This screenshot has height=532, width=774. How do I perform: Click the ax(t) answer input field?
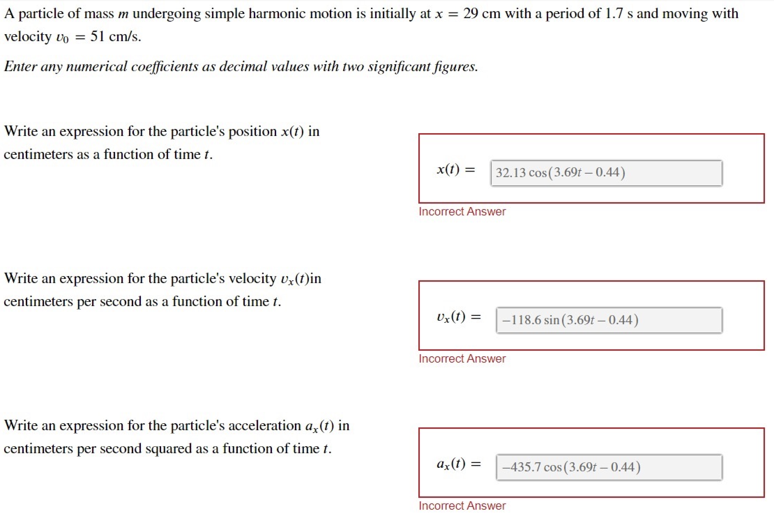(608, 467)
